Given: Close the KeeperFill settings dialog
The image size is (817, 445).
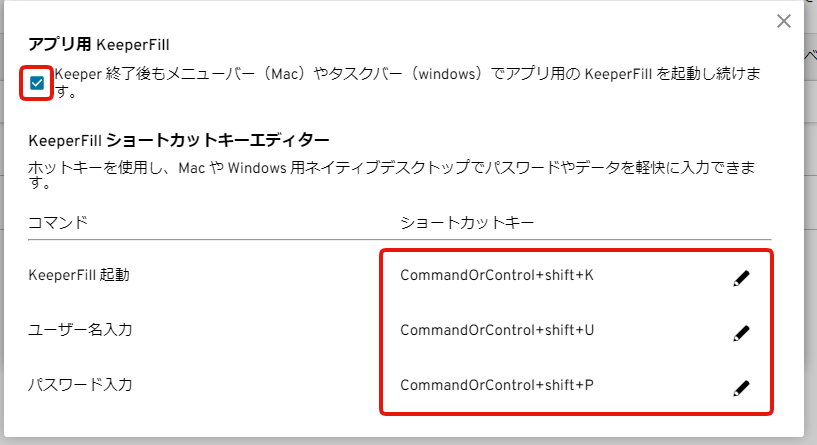Looking at the screenshot, I should tap(784, 21).
